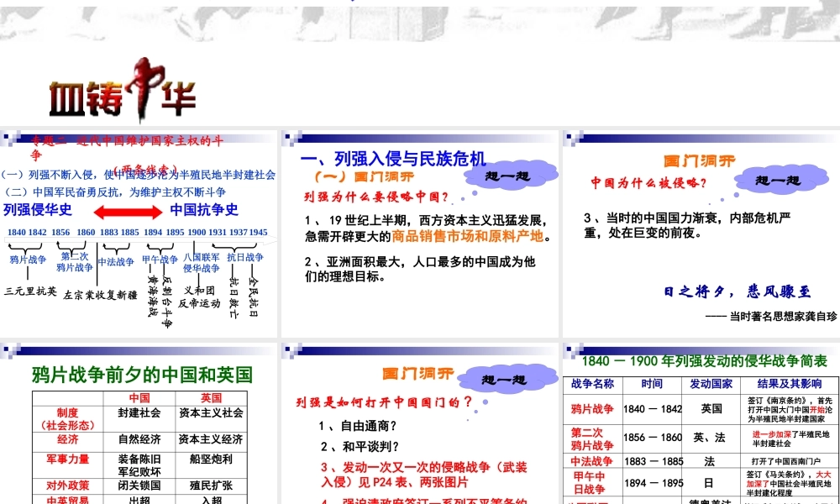The image size is (840, 504).
Task: Click the 签订《南京条约》 result cell
Action: point(790,409)
